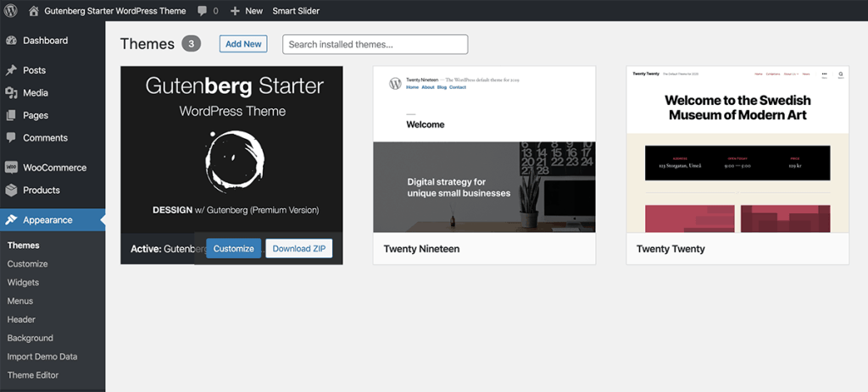Open Background submenu item
The height and width of the screenshot is (392, 868).
pos(30,338)
